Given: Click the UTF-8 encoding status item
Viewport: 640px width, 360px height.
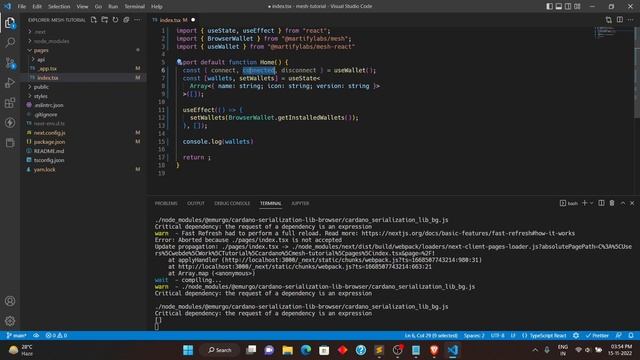Looking at the screenshot, I should click(498, 336).
